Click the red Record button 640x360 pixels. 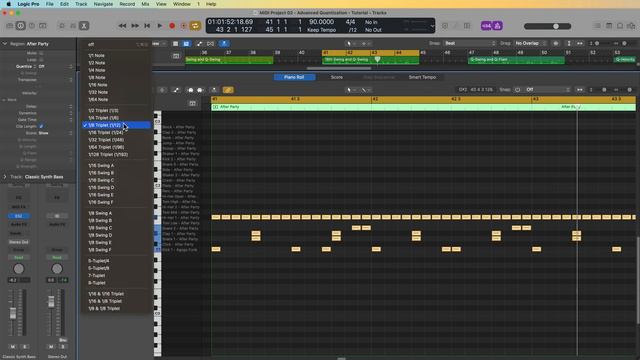(172, 26)
